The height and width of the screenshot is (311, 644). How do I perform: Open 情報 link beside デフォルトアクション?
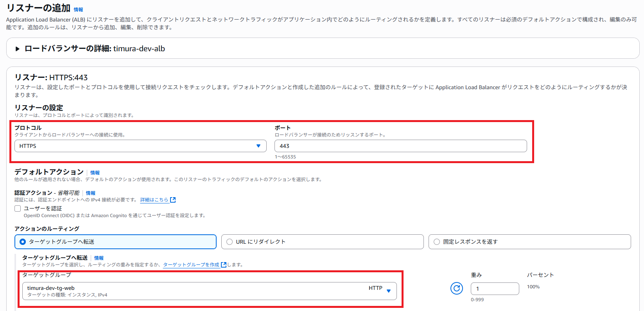click(95, 173)
